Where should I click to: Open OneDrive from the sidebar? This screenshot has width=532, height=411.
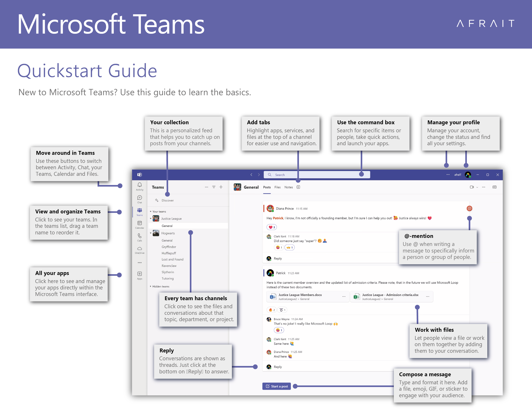pyautogui.click(x=140, y=249)
